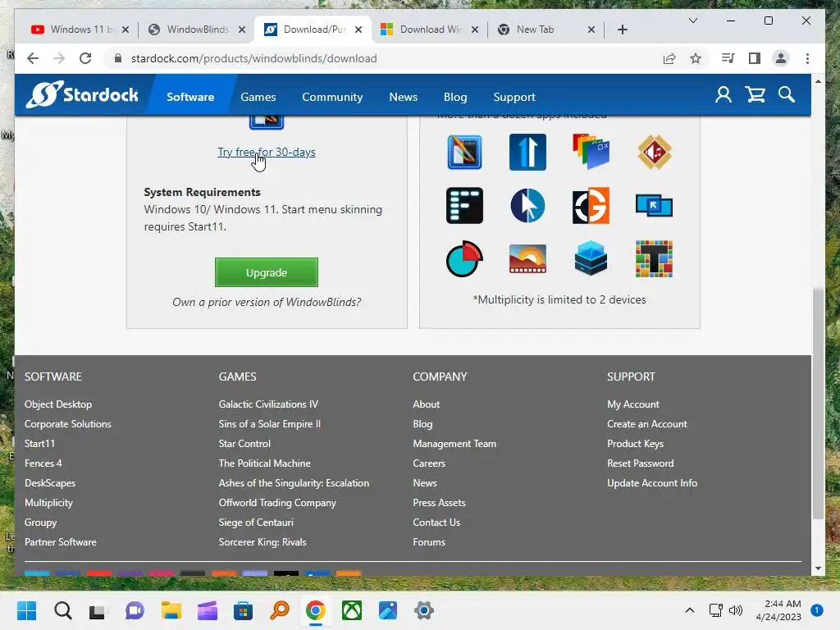The width and height of the screenshot is (840, 630).
Task: Click the WindowBlinds app icon in the grid
Action: pyautogui.click(x=464, y=152)
